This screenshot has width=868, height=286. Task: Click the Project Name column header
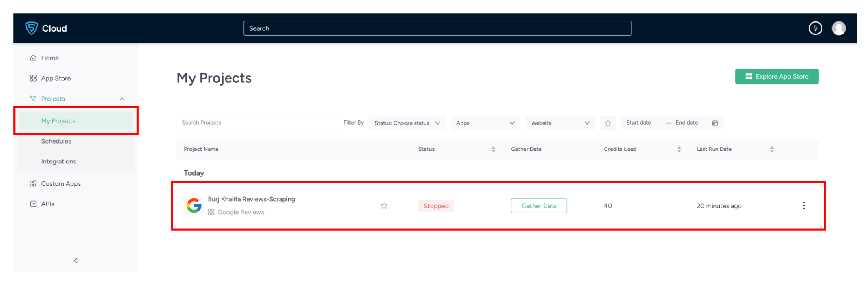pyautogui.click(x=201, y=149)
